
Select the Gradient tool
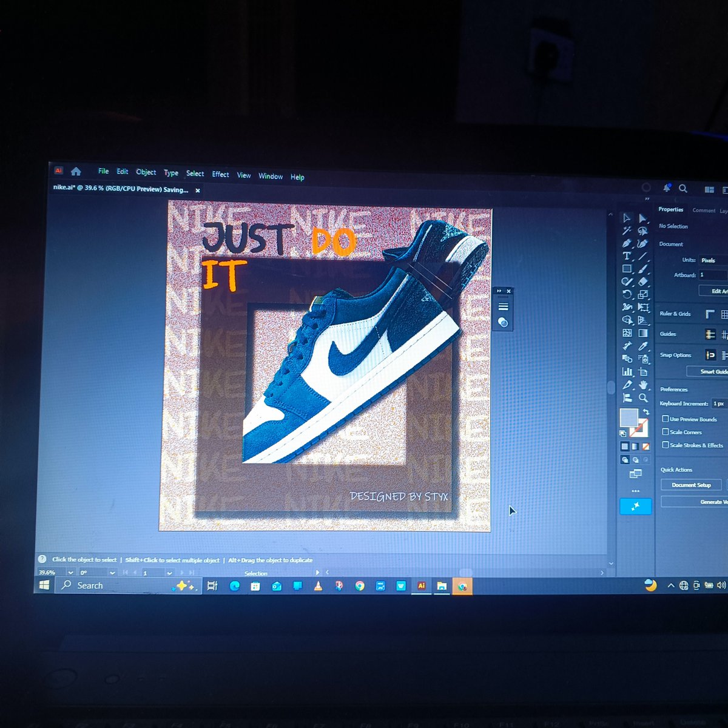pyautogui.click(x=643, y=332)
